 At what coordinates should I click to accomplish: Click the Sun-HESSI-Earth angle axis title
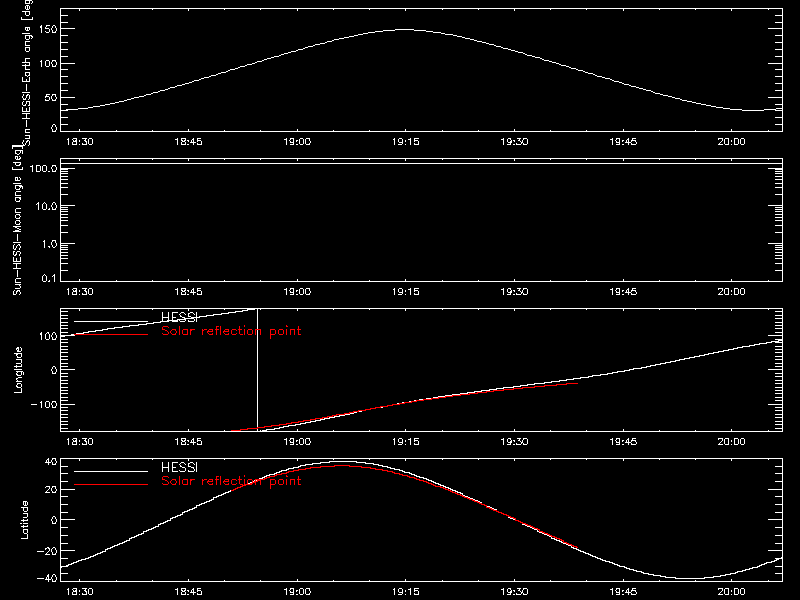tap(27, 73)
